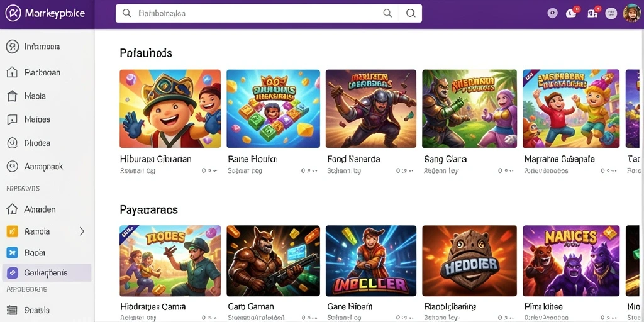Click the Hiburana Cibranan game title link
Image resolution: width=644 pixels, height=322 pixels.
[156, 159]
